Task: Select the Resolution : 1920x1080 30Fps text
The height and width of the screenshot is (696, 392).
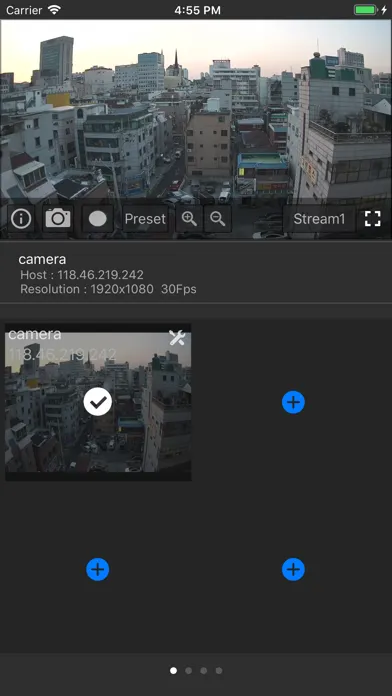Action: tap(108, 289)
